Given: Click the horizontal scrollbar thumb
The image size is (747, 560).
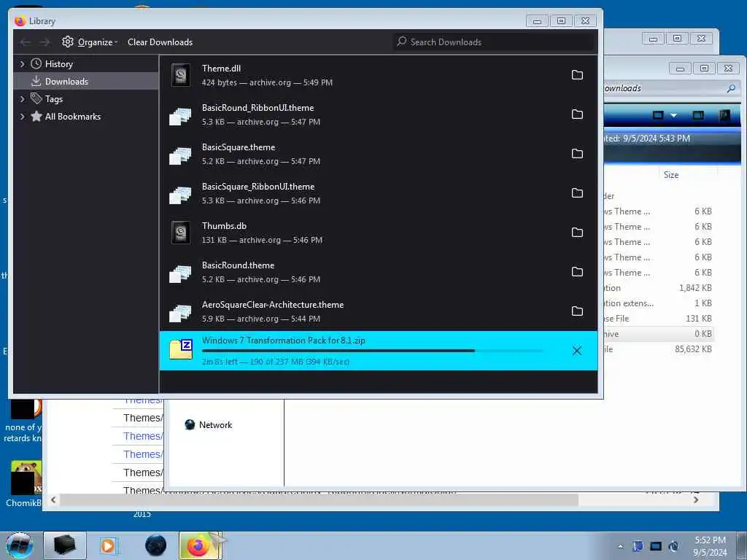Looking at the screenshot, I should tap(319, 499).
